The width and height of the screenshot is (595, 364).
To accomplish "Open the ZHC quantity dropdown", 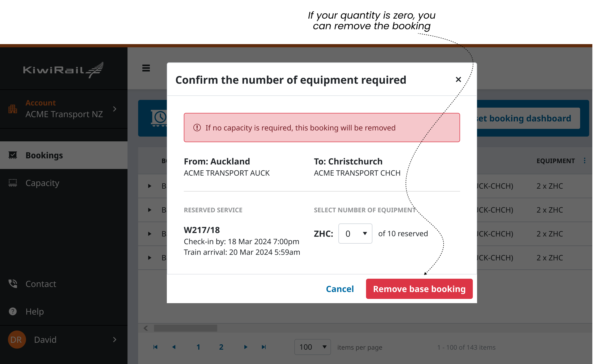I will (x=355, y=234).
